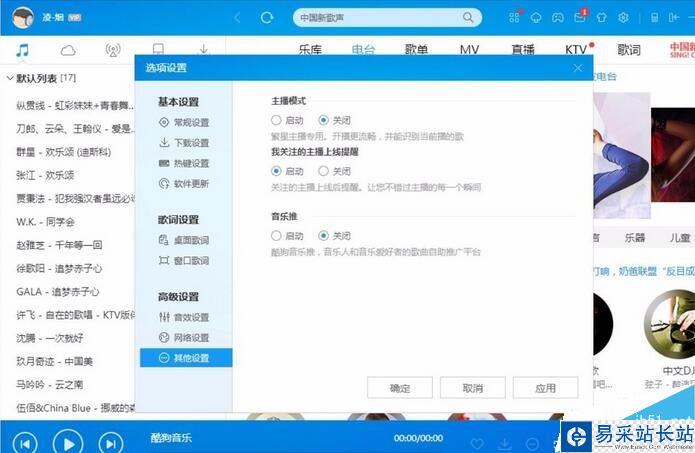Open the local music note tab
The image size is (695, 453).
pos(23,50)
